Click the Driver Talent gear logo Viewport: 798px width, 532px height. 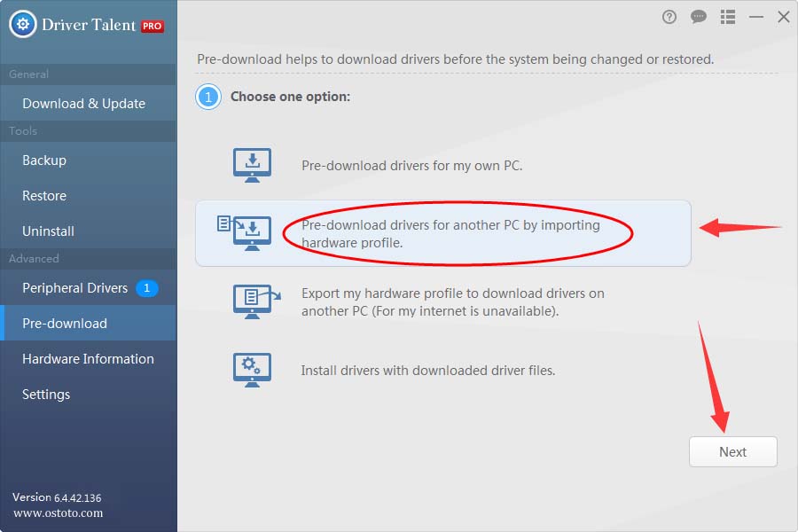coord(23,24)
